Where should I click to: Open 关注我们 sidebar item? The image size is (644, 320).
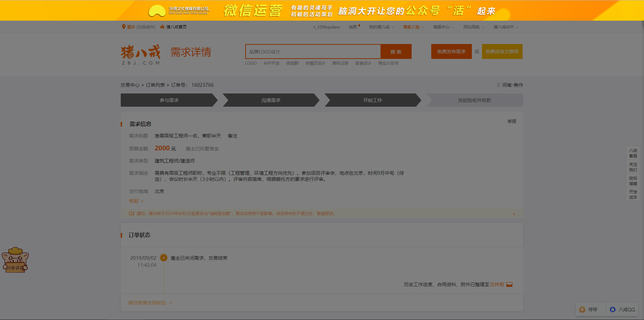(633, 167)
